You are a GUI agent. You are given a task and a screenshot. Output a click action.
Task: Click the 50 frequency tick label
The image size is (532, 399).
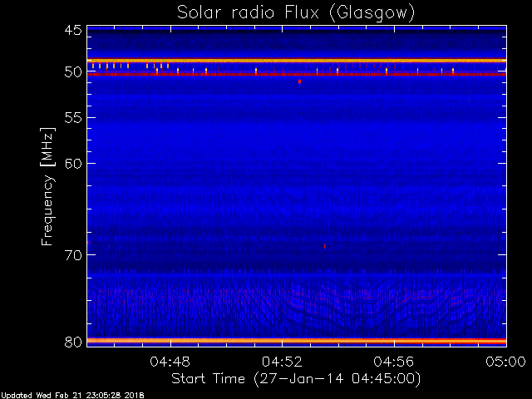[x=74, y=72]
